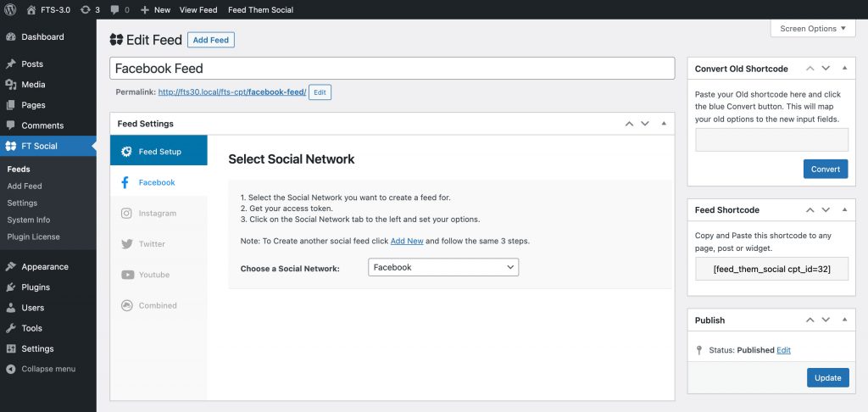
Task: Open System Info submenu item
Action: click(x=29, y=220)
